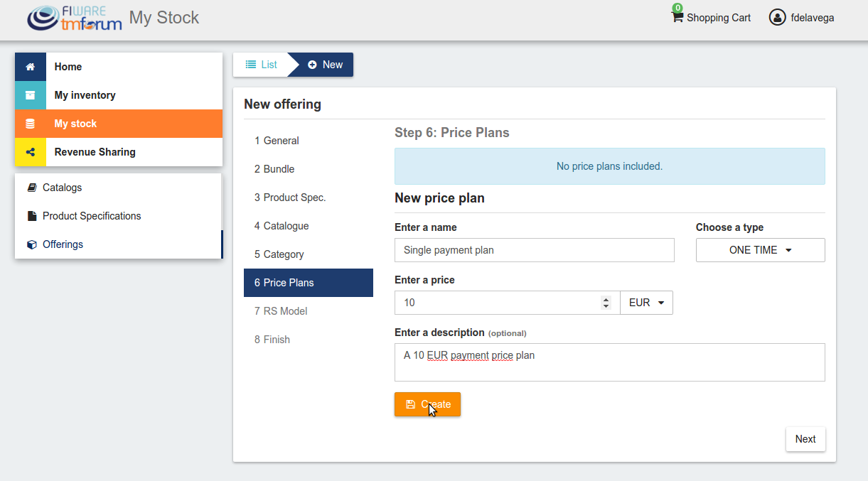
Task: Click the Next button
Action: click(805, 439)
